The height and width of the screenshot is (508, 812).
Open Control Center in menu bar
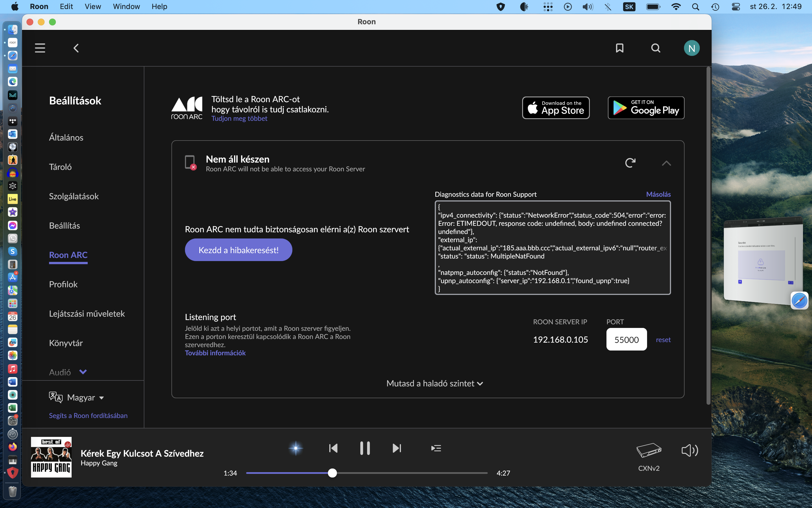tap(736, 6)
